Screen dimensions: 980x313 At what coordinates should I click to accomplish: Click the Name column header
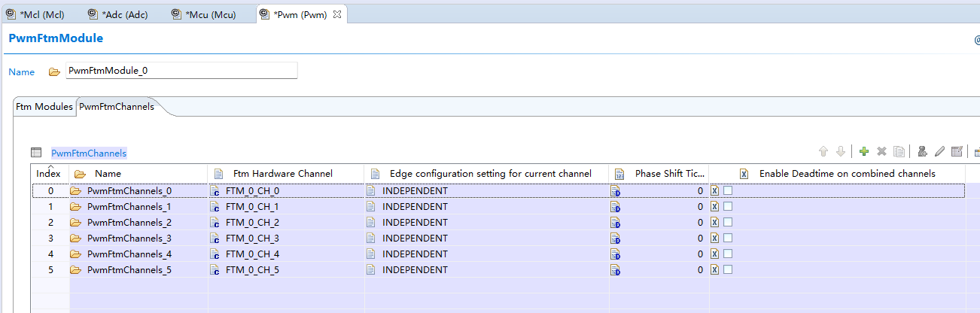tap(138, 174)
